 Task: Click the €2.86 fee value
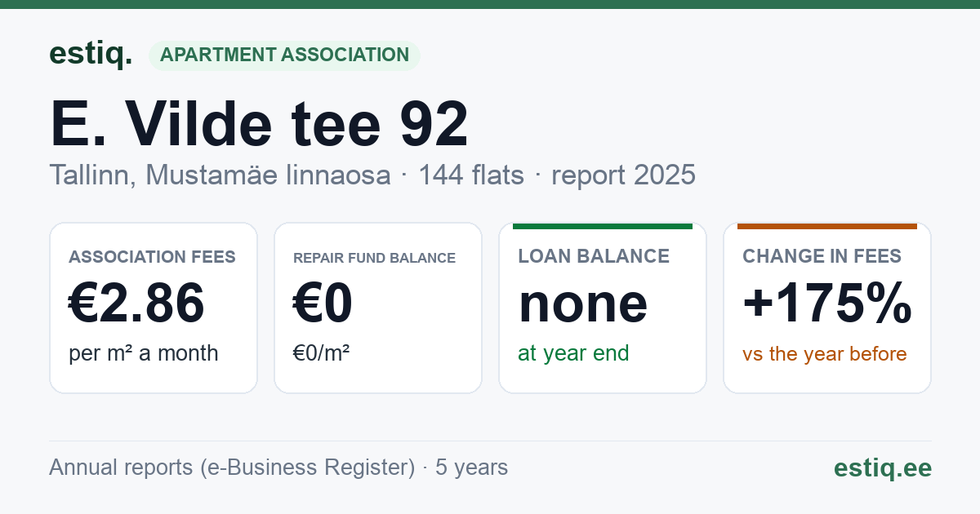(136, 304)
